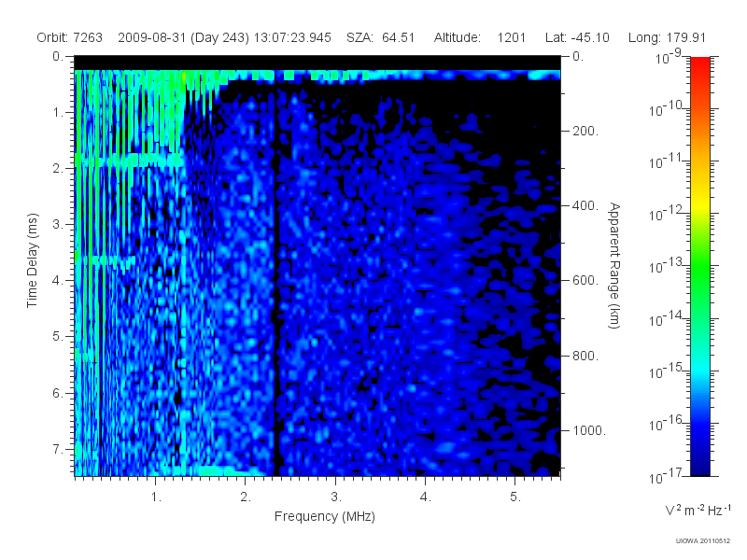
Task: Click the Apparent Range (km) axis title
Action: [614, 266]
